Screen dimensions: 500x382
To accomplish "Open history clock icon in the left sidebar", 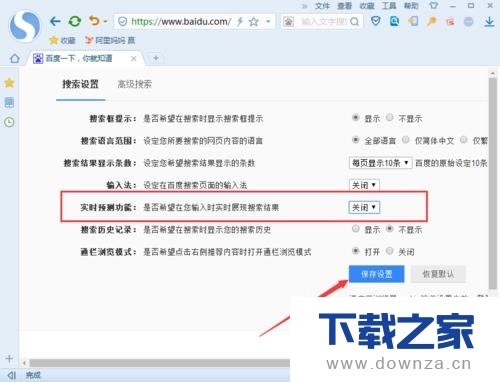I will (x=9, y=122).
